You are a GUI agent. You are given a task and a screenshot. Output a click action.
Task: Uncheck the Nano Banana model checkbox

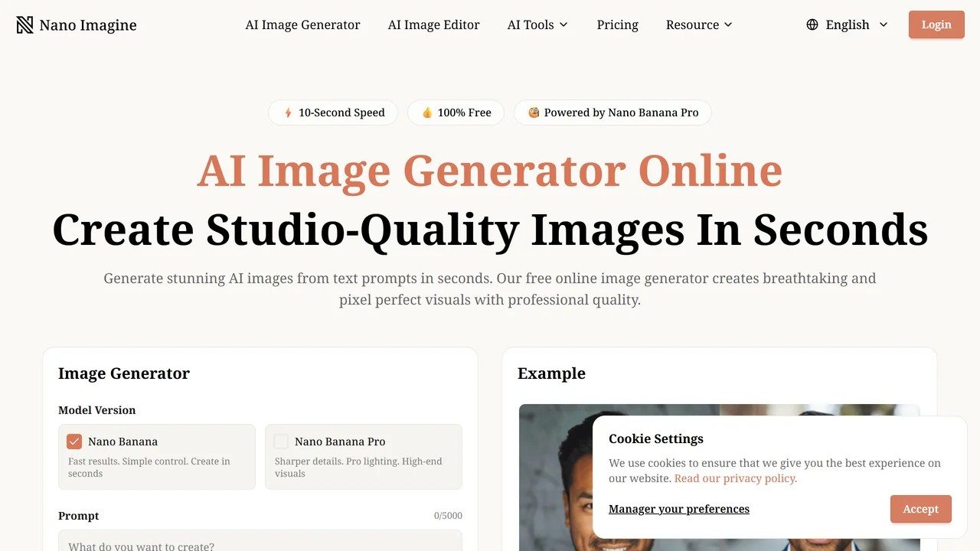tap(74, 442)
